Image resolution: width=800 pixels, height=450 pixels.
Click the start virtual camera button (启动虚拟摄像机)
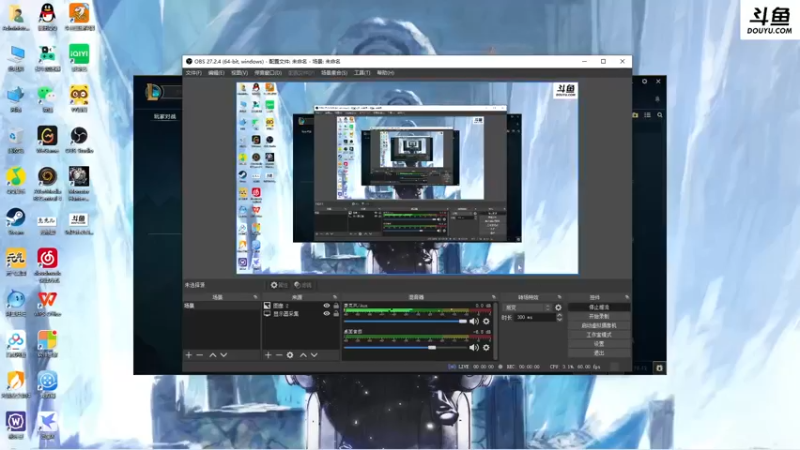coord(599,326)
